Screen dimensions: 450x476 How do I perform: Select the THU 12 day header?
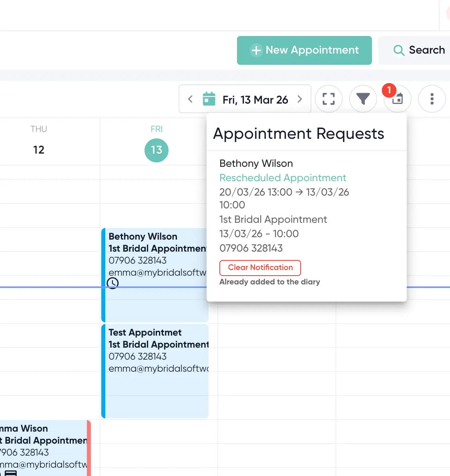pyautogui.click(x=39, y=141)
